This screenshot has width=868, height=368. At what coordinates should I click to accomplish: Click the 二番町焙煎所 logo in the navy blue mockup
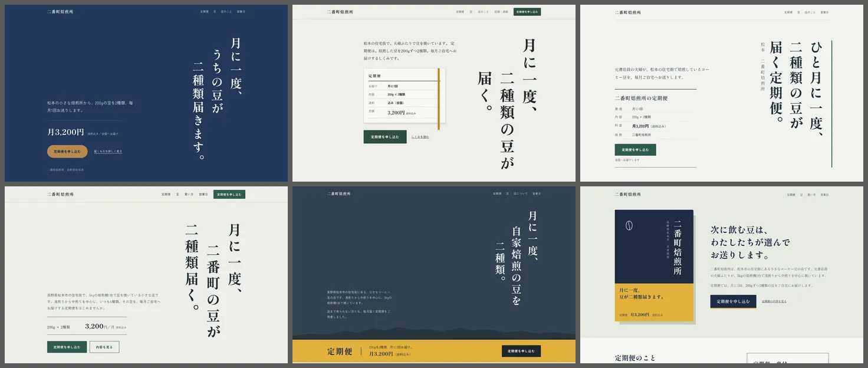61,12
